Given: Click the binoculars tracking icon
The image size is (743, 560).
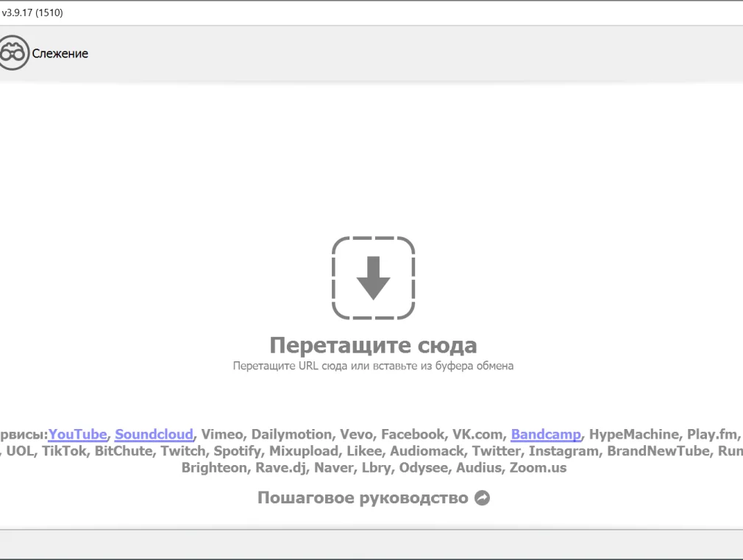Looking at the screenshot, I should 13,53.
